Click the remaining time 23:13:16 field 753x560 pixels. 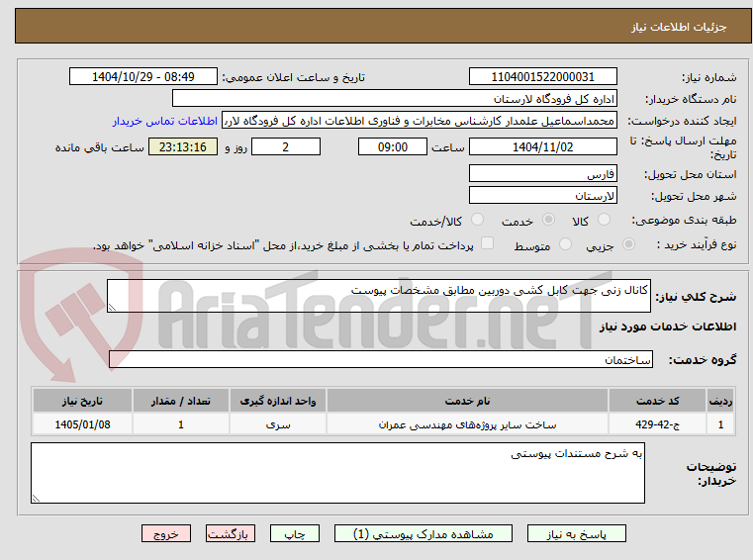tap(183, 147)
